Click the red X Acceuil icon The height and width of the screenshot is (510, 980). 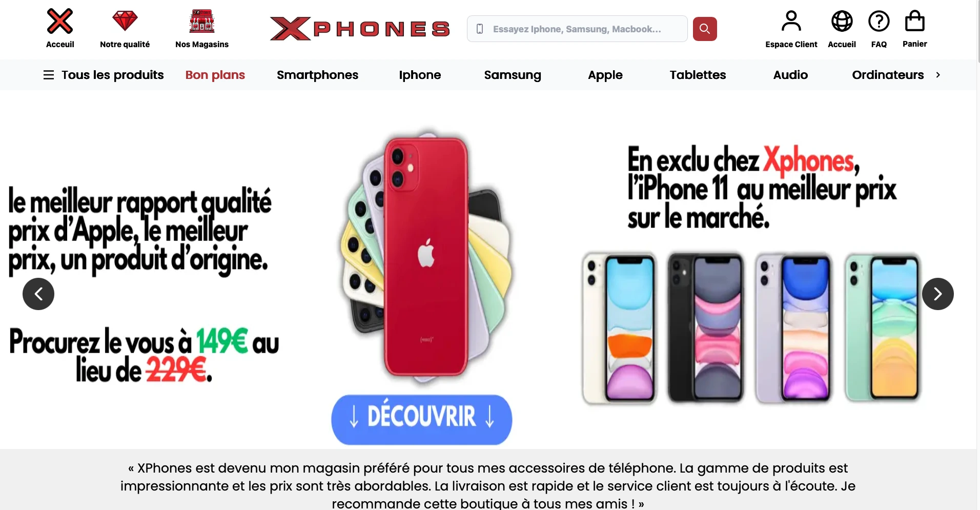(x=60, y=21)
